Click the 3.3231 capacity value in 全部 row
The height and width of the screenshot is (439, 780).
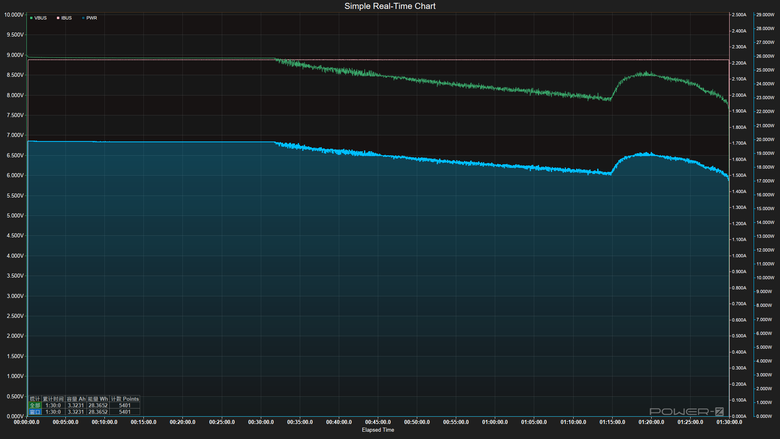pos(76,405)
